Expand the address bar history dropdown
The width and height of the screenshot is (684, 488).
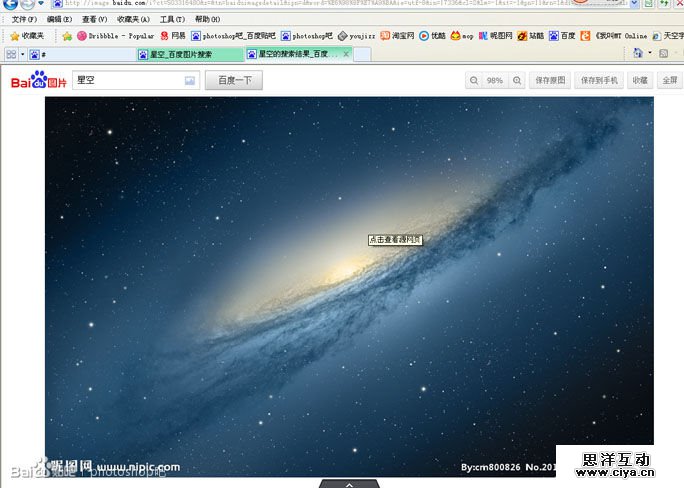pyautogui.click(x=634, y=4)
